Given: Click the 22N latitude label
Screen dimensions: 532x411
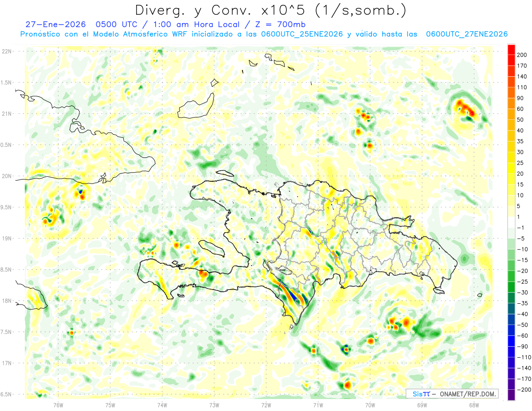Looking at the screenshot, I should [7, 51].
